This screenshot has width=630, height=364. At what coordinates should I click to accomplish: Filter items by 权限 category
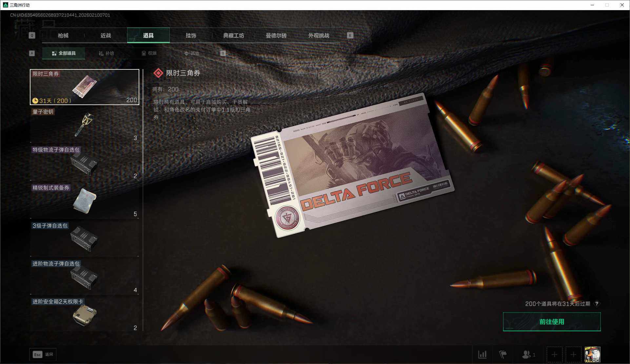pyautogui.click(x=149, y=53)
